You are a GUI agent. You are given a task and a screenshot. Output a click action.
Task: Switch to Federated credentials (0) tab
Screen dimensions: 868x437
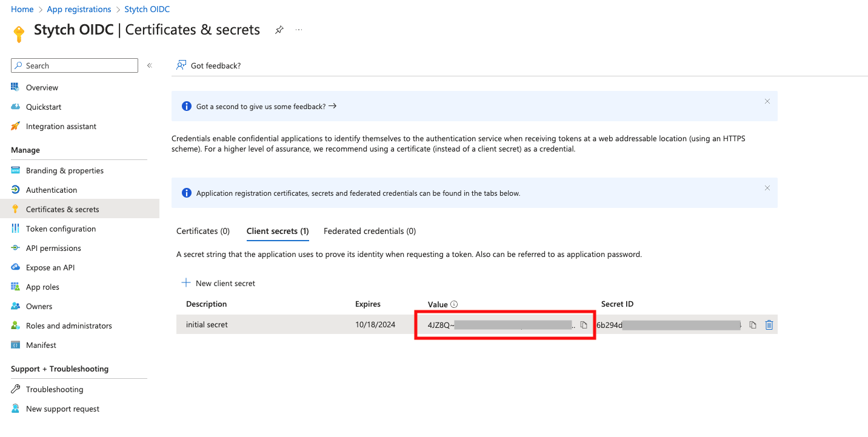coord(370,231)
